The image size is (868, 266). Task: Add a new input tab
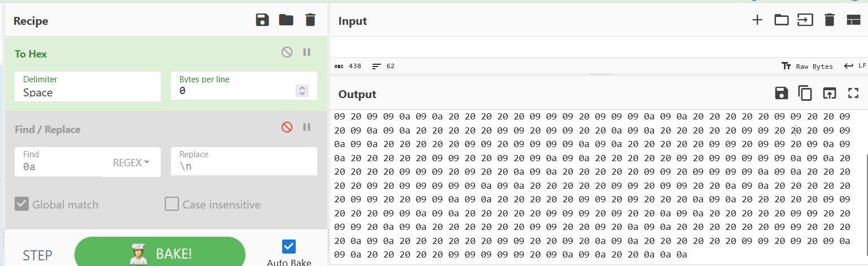click(x=757, y=20)
